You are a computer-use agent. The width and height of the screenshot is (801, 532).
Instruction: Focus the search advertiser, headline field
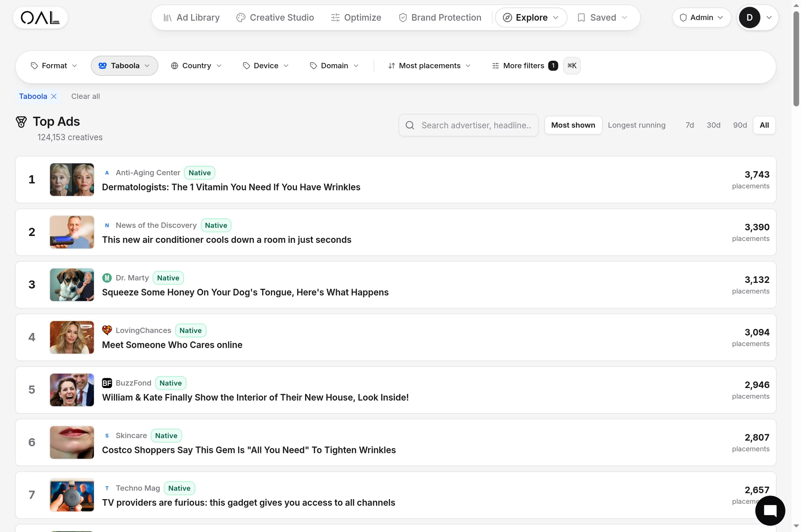469,125
